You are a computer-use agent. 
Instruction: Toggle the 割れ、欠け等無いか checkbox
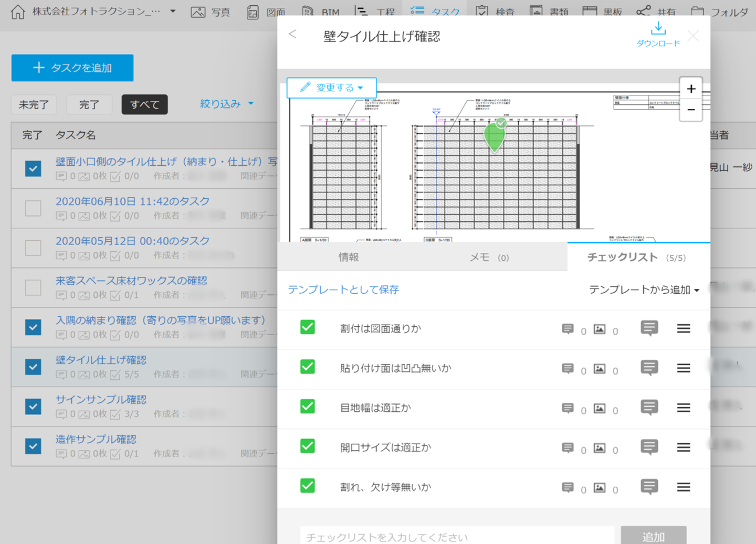click(x=308, y=486)
